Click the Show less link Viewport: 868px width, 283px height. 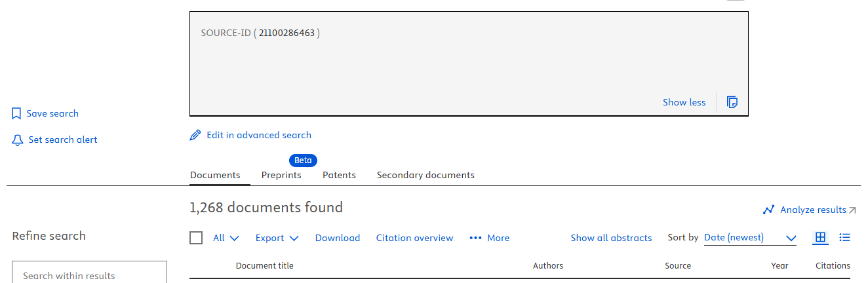tap(684, 102)
